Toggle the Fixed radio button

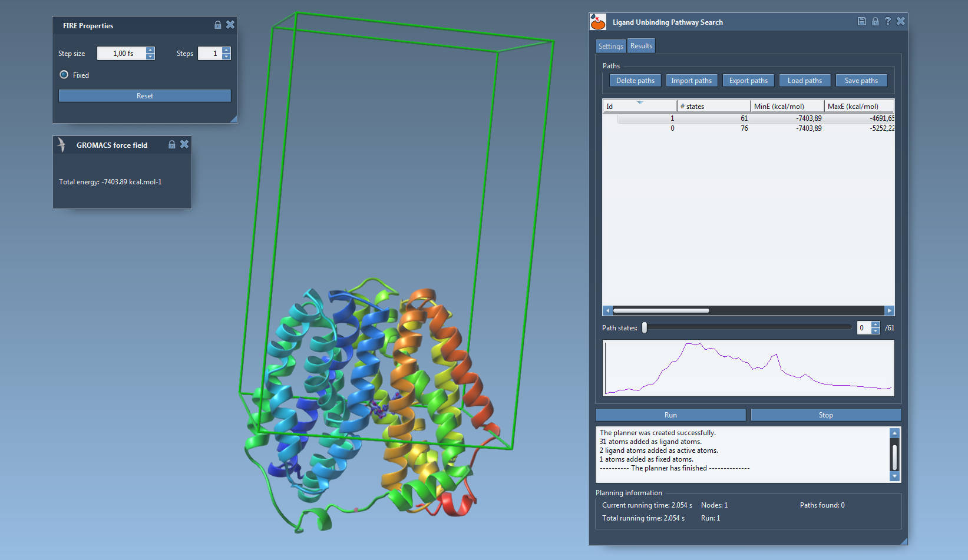click(x=64, y=75)
